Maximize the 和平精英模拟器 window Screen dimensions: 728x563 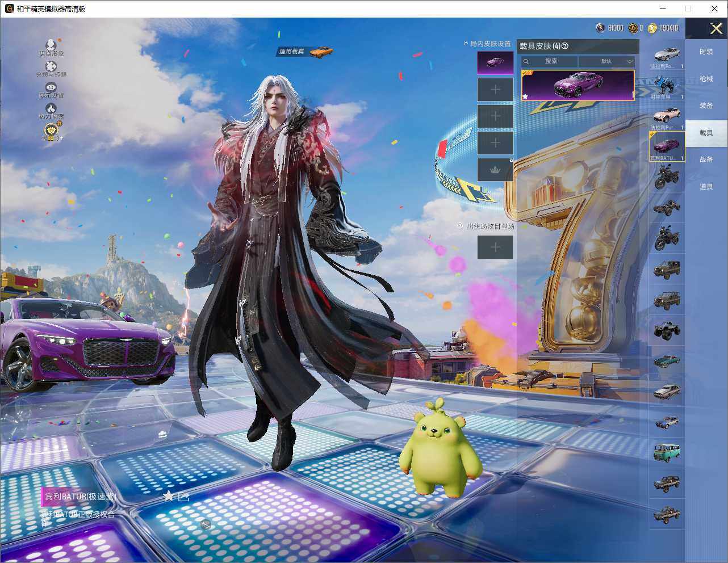point(688,9)
